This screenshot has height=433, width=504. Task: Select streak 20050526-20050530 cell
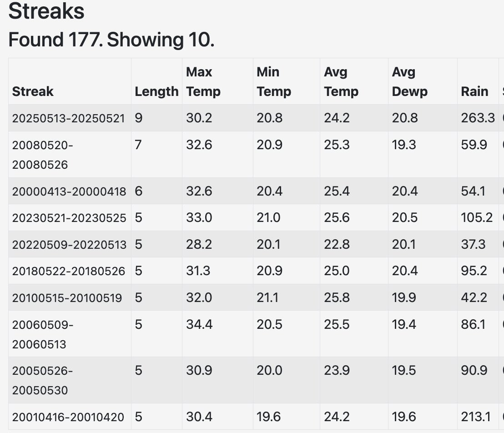click(43, 380)
